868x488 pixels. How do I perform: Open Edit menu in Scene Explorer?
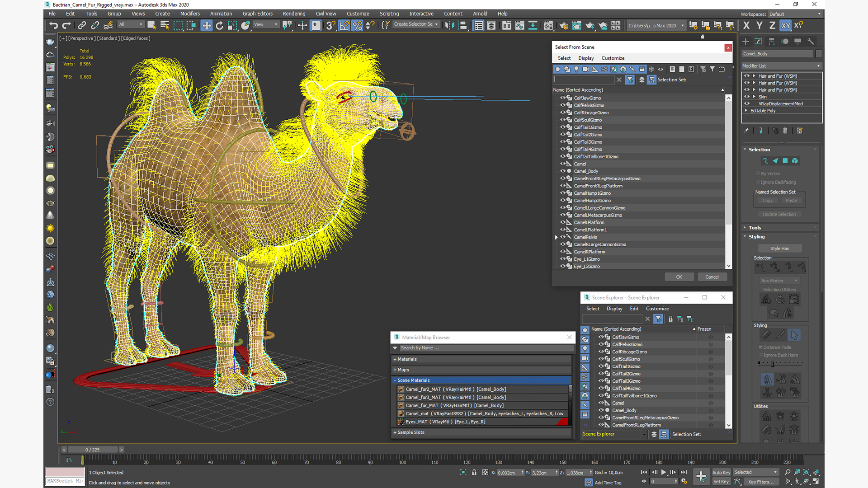(x=634, y=309)
